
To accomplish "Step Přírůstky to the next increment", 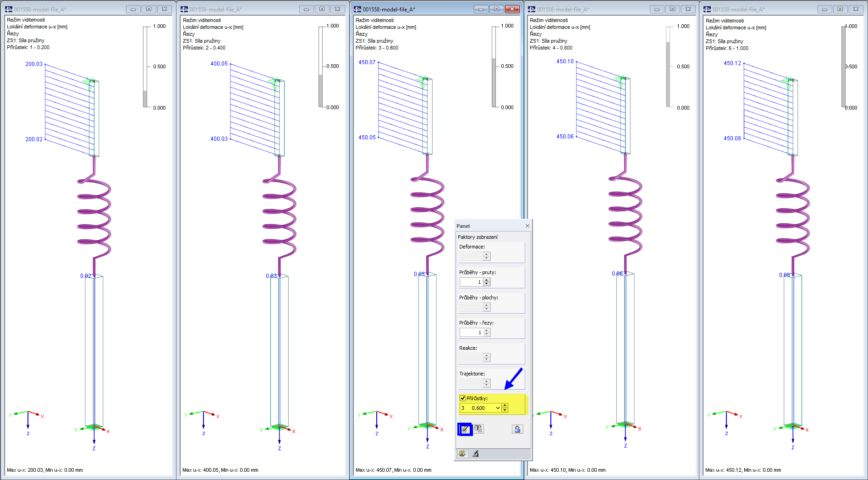I will coord(505,406).
